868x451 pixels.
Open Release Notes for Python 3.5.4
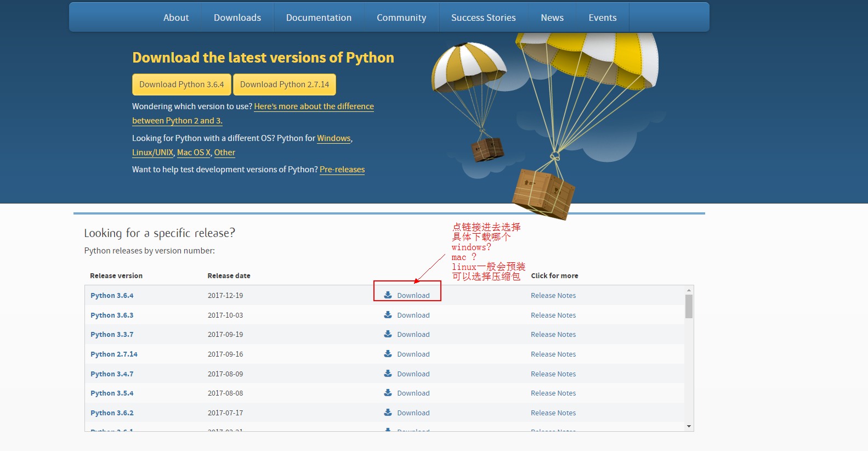point(553,393)
